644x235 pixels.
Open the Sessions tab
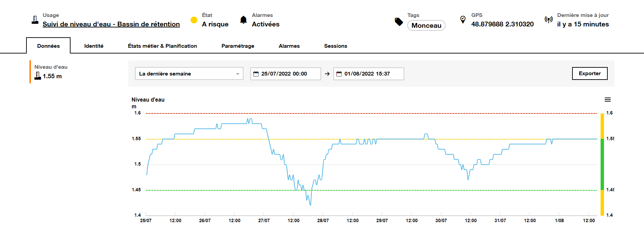pyautogui.click(x=335, y=46)
